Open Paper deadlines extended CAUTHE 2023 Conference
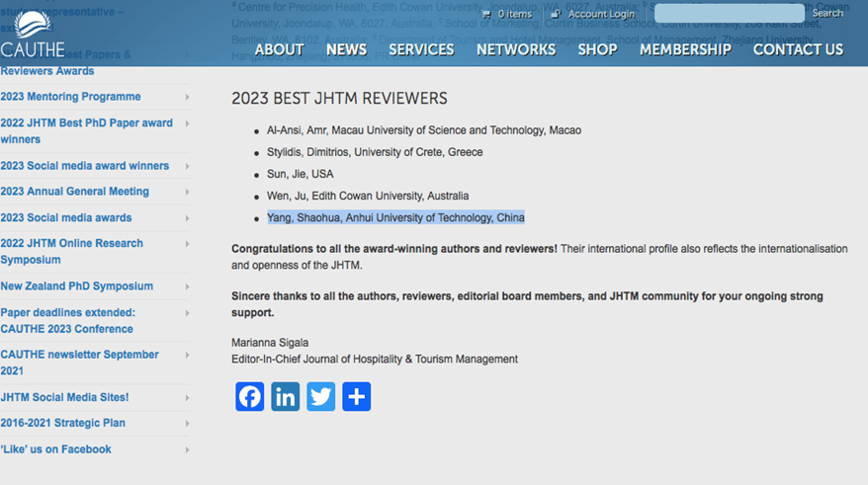 click(67, 321)
